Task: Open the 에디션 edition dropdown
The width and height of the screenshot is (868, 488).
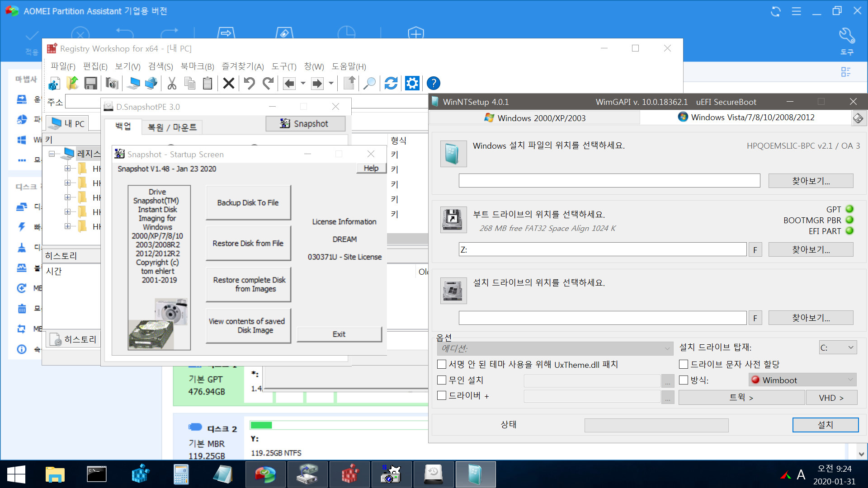Action: 555,348
